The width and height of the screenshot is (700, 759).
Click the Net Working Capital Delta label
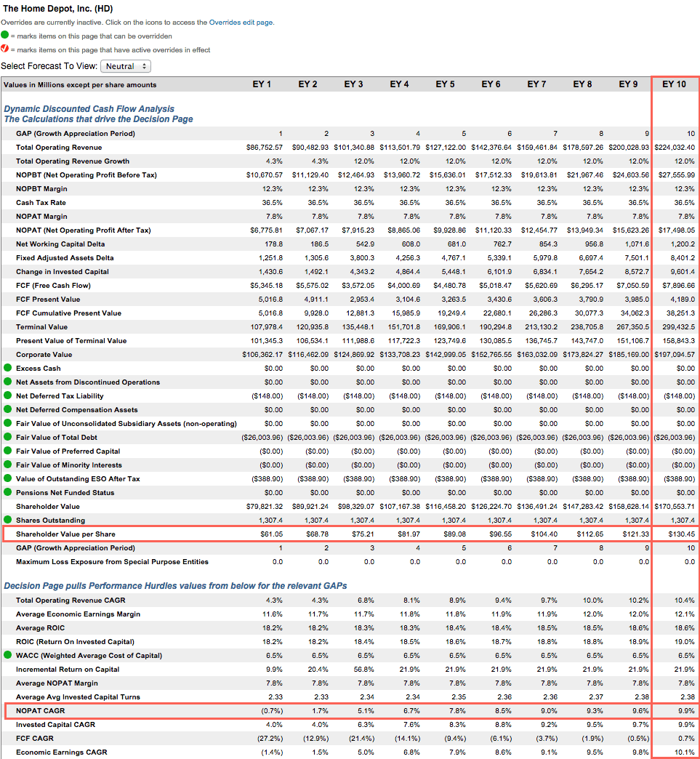click(60, 244)
